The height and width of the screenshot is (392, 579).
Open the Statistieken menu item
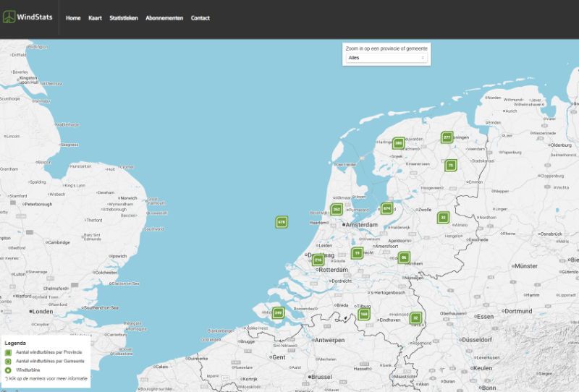click(x=124, y=18)
